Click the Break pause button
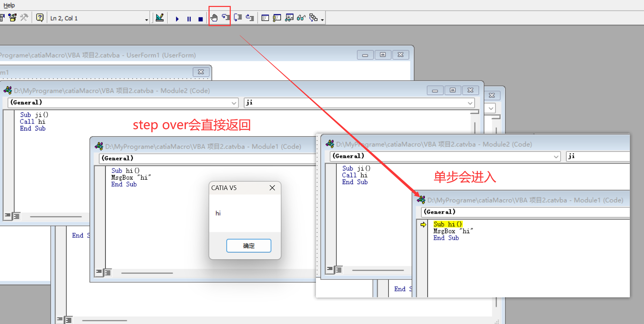The height and width of the screenshot is (324, 644). [x=189, y=19]
